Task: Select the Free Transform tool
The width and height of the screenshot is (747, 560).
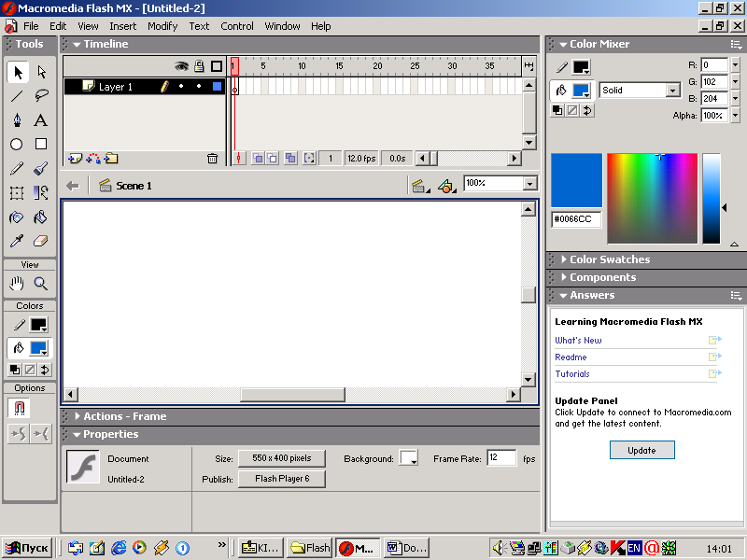Action: [17, 193]
